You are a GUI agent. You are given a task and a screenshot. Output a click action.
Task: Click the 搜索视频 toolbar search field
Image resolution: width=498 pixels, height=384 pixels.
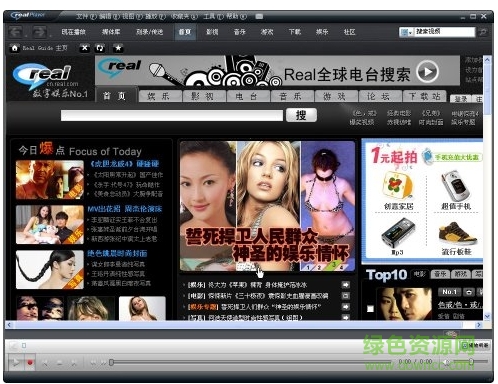444,32
